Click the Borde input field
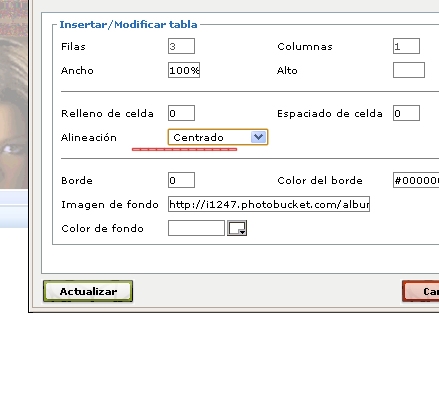The height and width of the screenshot is (397, 439). (x=181, y=180)
